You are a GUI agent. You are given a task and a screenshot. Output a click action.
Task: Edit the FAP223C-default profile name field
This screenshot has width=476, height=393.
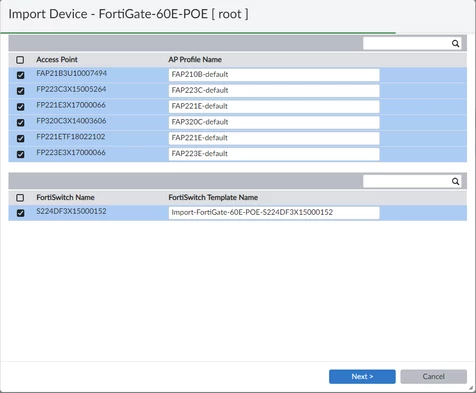point(274,90)
